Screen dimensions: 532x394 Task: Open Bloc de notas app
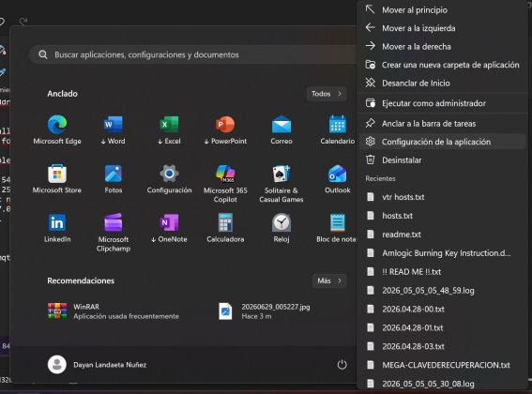pos(337,228)
